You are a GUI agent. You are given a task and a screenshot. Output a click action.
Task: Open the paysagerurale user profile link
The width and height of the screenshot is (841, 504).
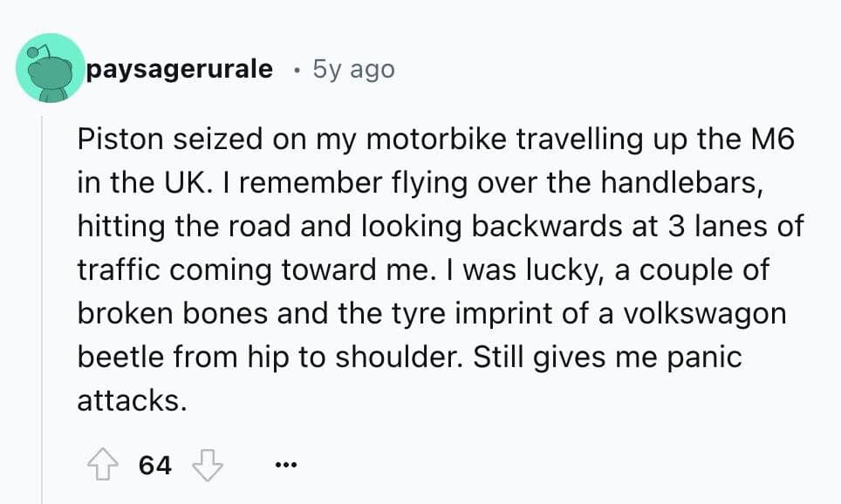pyautogui.click(x=179, y=69)
